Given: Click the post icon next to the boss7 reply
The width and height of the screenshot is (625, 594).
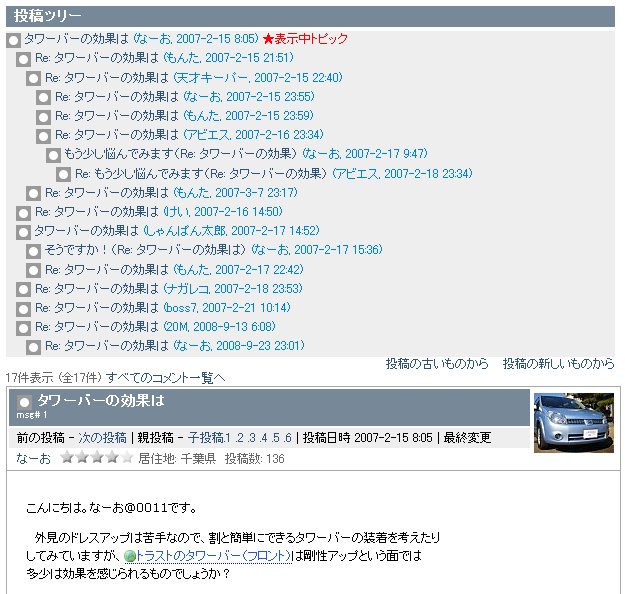Looking at the screenshot, I should click(x=23, y=309).
